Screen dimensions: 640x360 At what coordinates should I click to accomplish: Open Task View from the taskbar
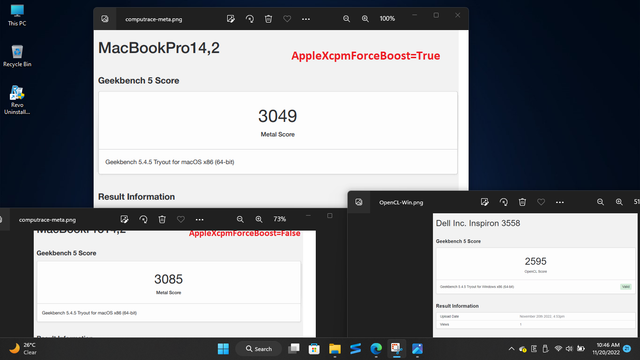pos(293,349)
